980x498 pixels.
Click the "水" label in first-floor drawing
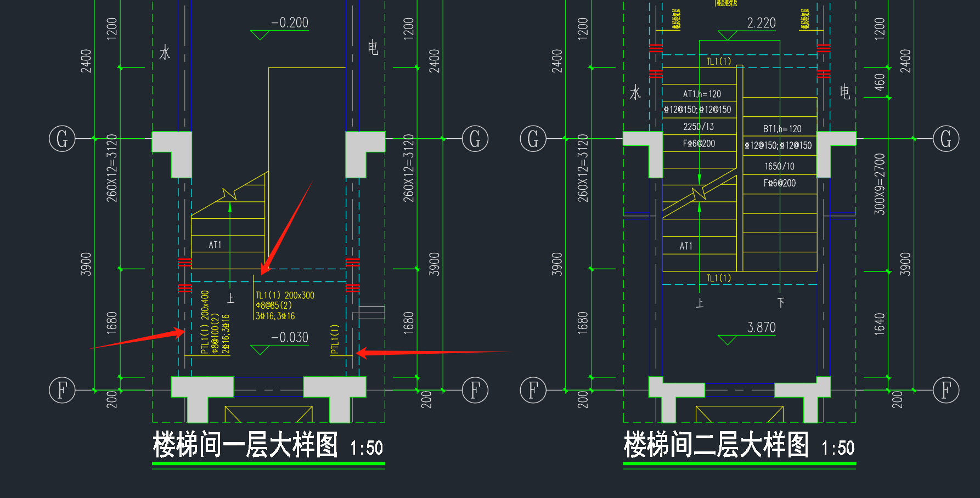(x=165, y=53)
